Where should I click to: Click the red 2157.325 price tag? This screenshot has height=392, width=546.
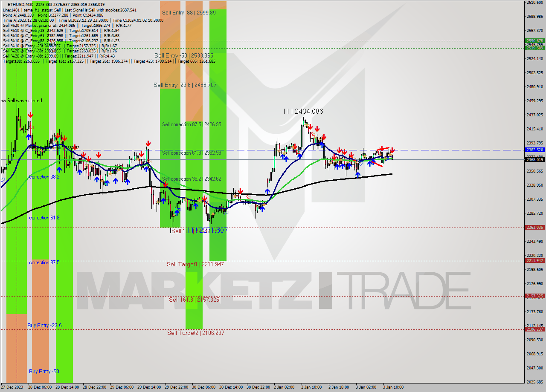[x=534, y=296]
